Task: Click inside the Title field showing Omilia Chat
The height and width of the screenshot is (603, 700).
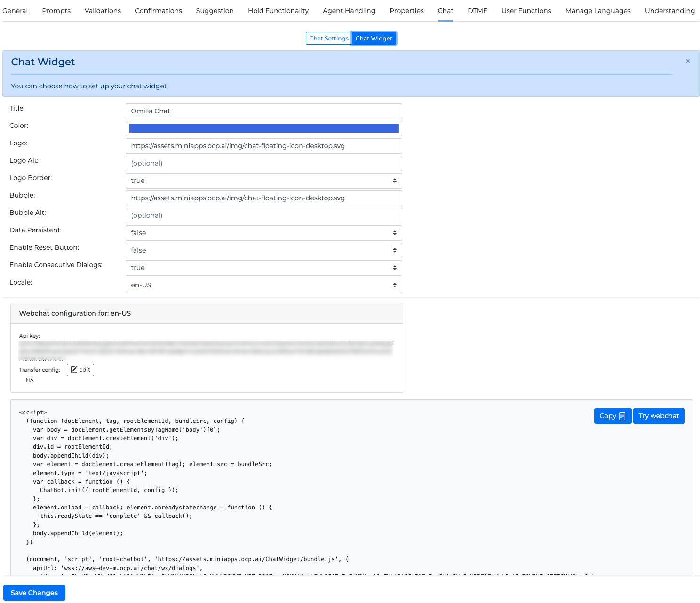Action: pyautogui.click(x=263, y=111)
